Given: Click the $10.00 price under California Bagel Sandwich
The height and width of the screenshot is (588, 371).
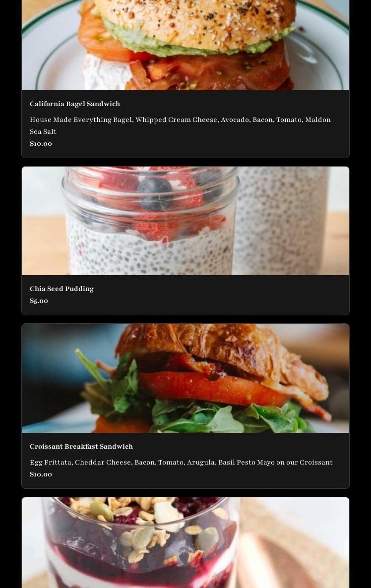Looking at the screenshot, I should [41, 144].
